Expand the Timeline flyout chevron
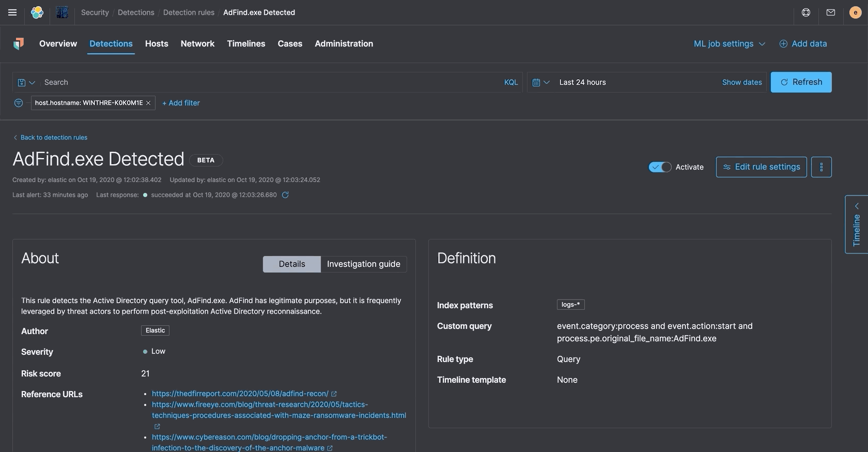This screenshot has width=868, height=452. pos(857,206)
